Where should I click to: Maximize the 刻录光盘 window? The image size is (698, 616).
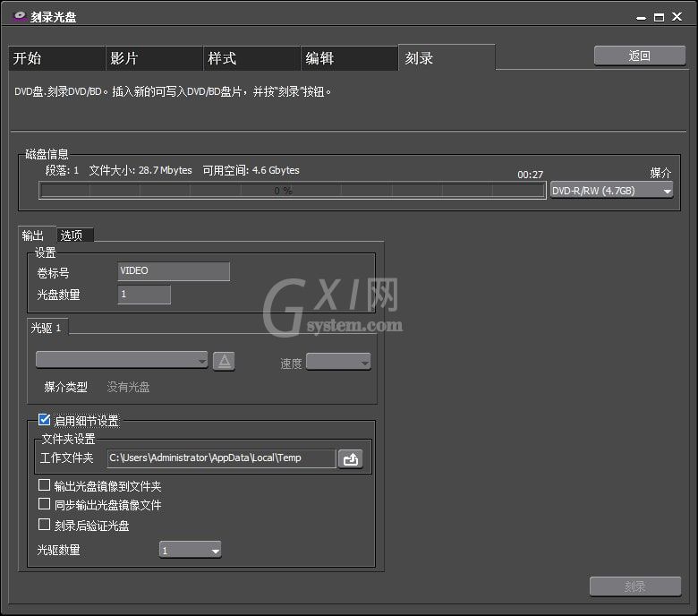click(659, 17)
